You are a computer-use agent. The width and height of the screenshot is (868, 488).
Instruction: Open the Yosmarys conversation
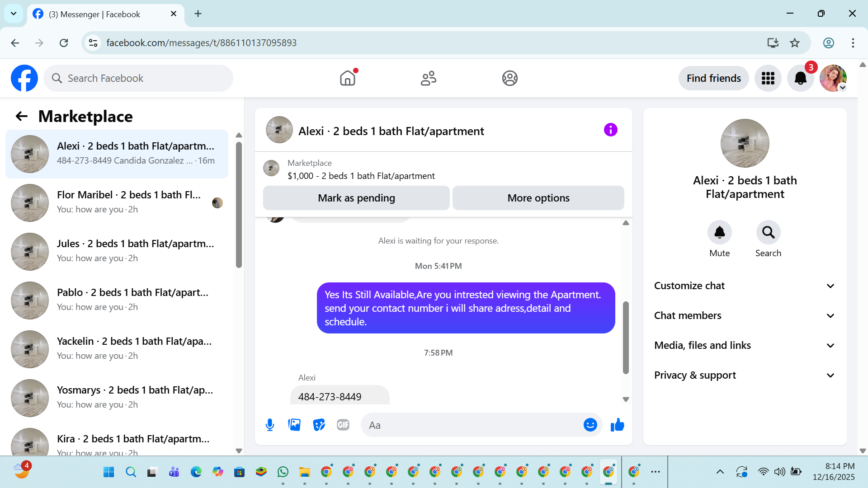(117, 398)
